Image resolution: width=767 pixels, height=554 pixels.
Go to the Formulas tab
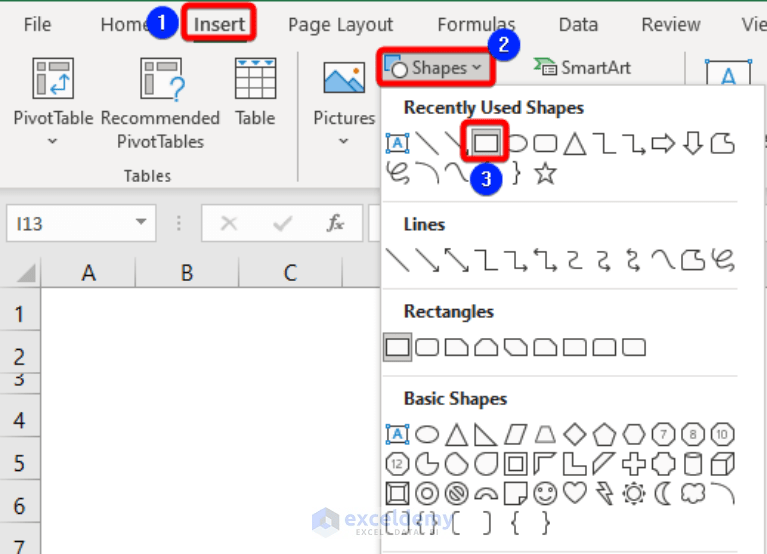coord(476,24)
